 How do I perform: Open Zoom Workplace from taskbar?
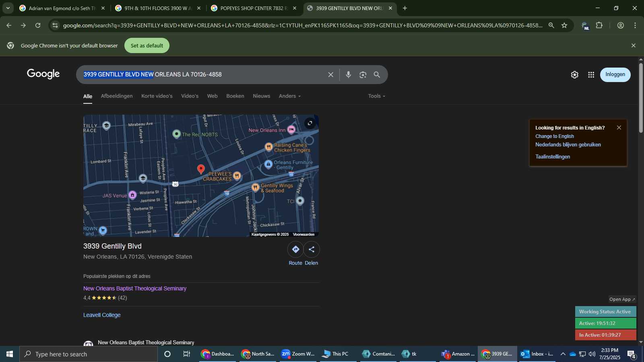[298, 354]
